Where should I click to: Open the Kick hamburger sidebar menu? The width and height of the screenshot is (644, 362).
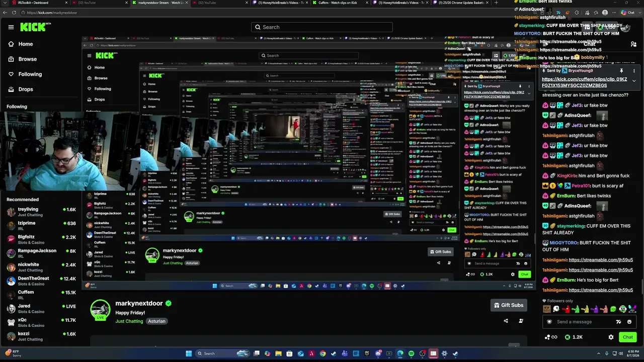coord(11,27)
